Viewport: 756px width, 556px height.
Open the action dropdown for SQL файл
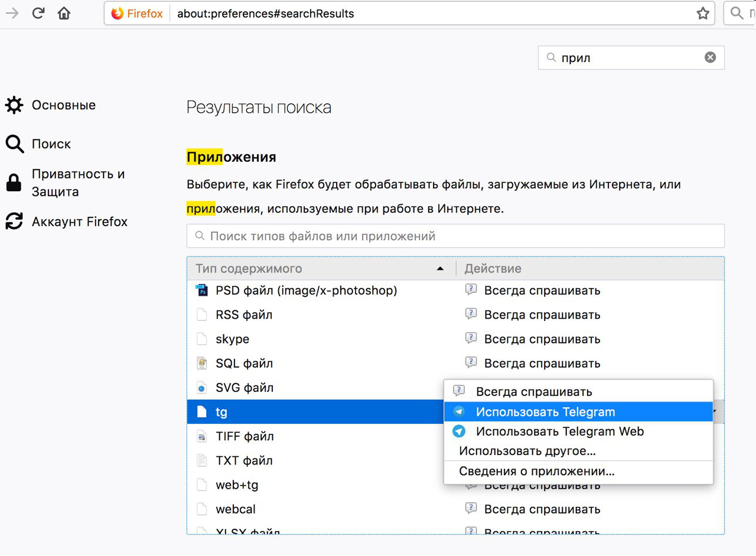(591, 363)
